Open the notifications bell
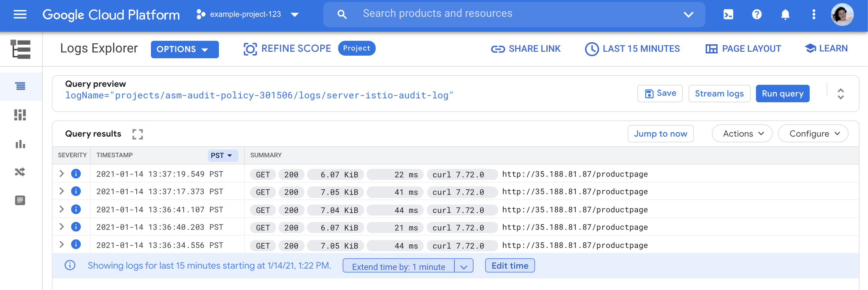The image size is (868, 290). (785, 14)
